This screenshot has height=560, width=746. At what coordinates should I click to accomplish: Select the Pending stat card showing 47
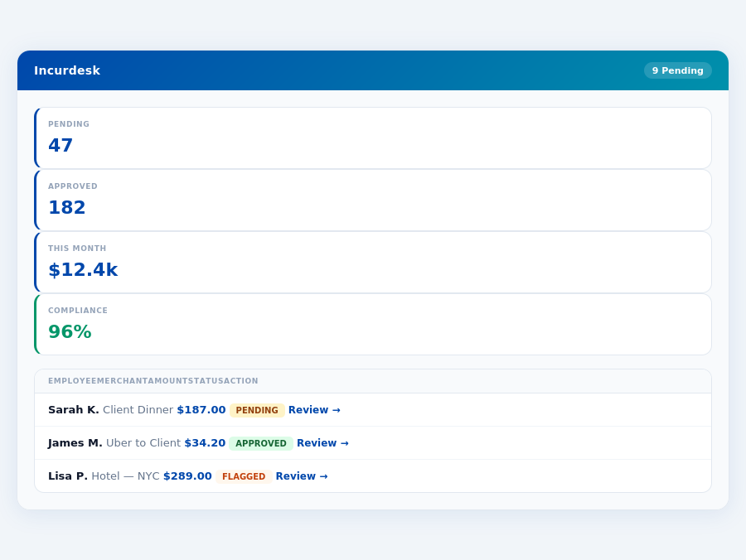pyautogui.click(x=373, y=138)
